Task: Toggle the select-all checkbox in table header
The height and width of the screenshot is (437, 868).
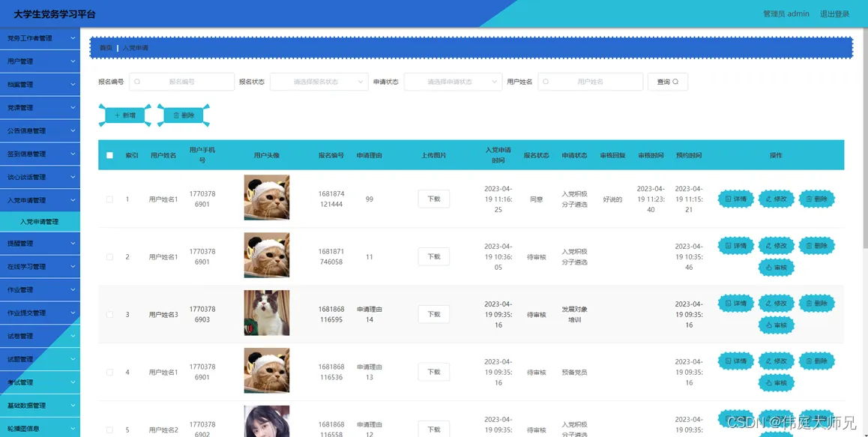Action: 109,155
